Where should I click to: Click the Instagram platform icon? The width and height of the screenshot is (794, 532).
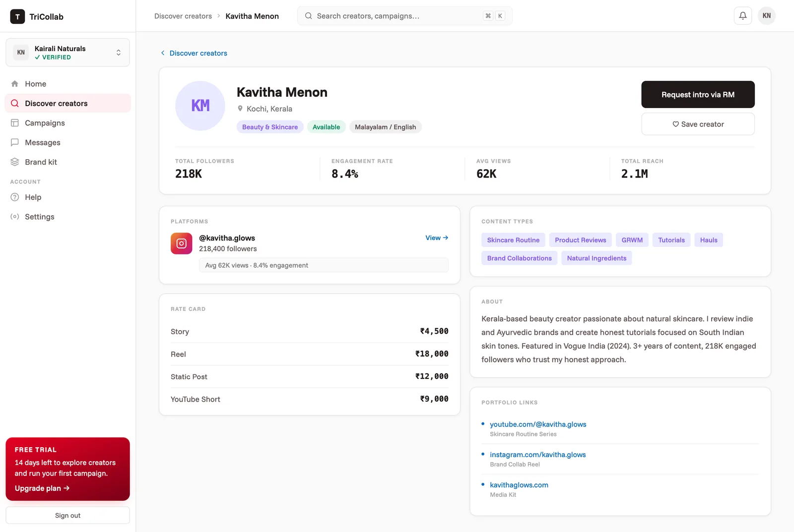tap(181, 243)
